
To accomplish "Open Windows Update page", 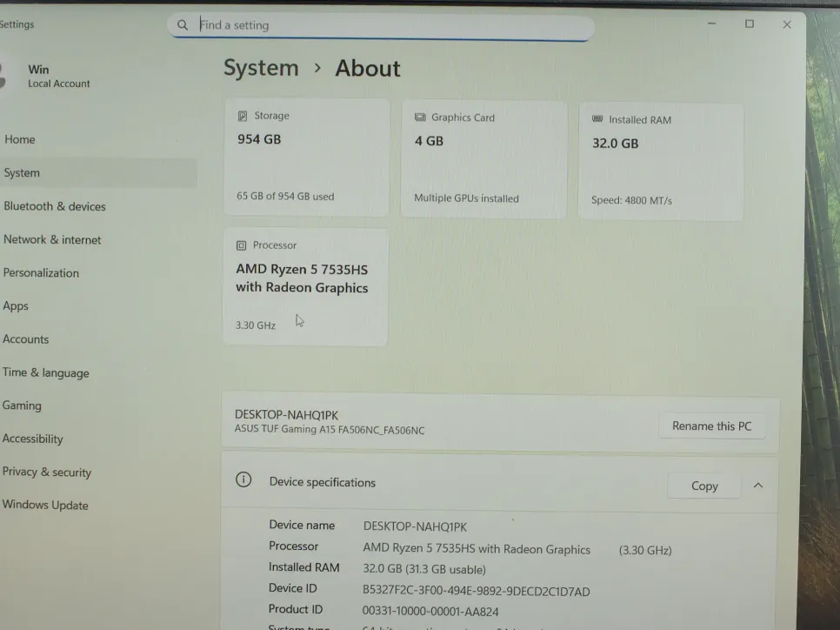I will 45,505.
